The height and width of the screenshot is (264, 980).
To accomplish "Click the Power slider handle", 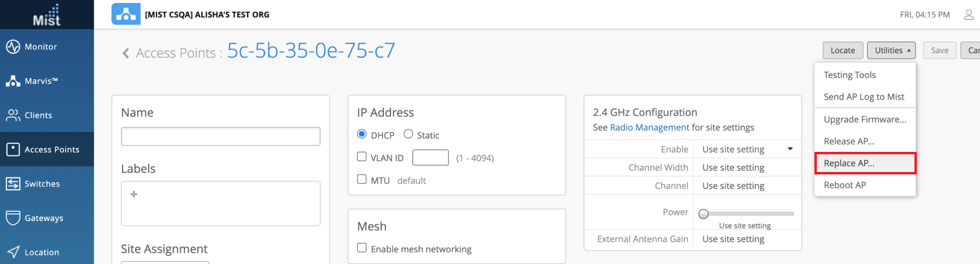I will tap(703, 214).
